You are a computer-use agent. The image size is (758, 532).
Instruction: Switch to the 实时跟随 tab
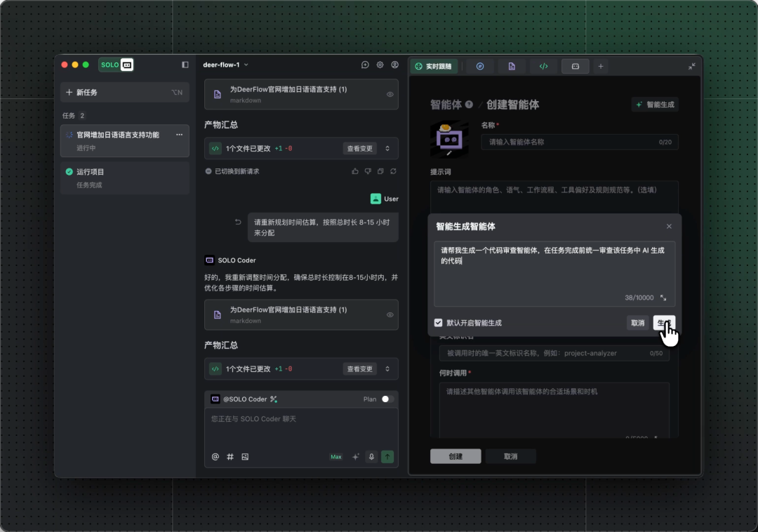click(434, 66)
